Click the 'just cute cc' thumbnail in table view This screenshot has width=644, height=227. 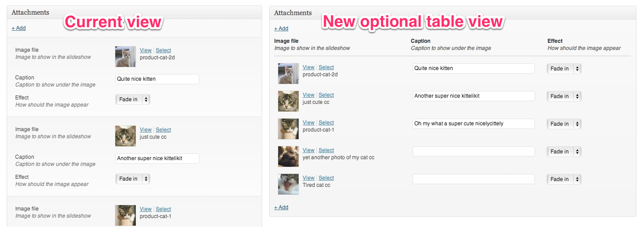288,101
